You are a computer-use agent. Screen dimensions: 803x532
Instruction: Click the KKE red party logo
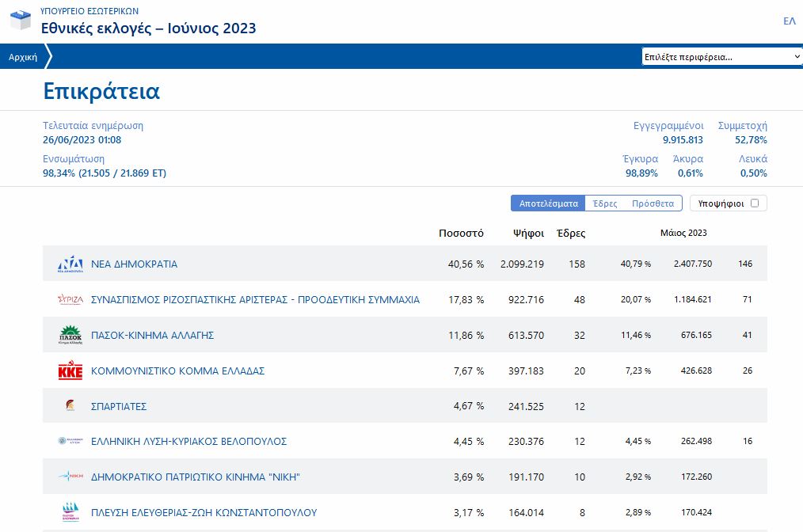tap(70, 370)
